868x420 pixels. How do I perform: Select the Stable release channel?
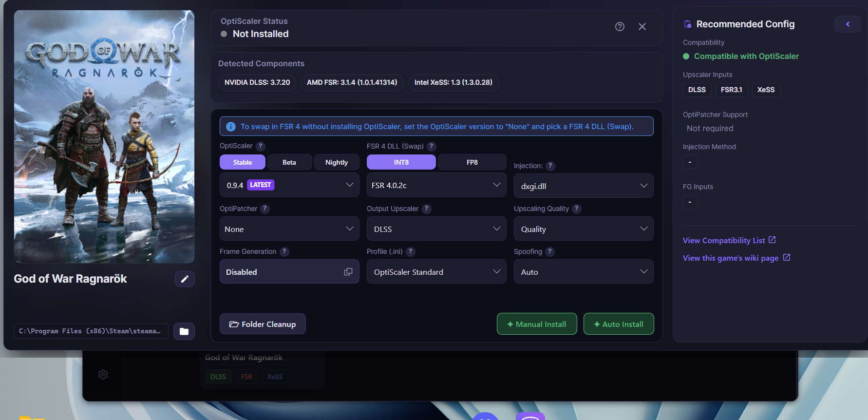pos(243,162)
